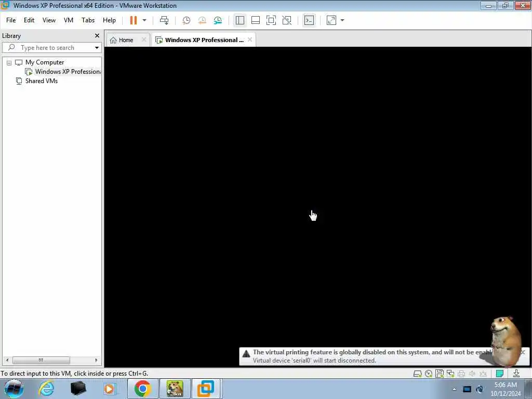Click the download arrow icon in the status bar

(516, 374)
